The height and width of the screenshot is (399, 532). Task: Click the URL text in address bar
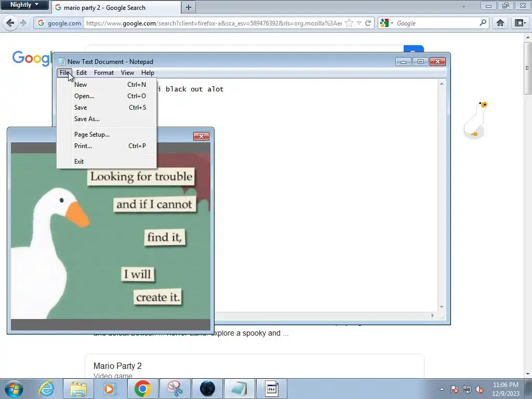click(214, 23)
